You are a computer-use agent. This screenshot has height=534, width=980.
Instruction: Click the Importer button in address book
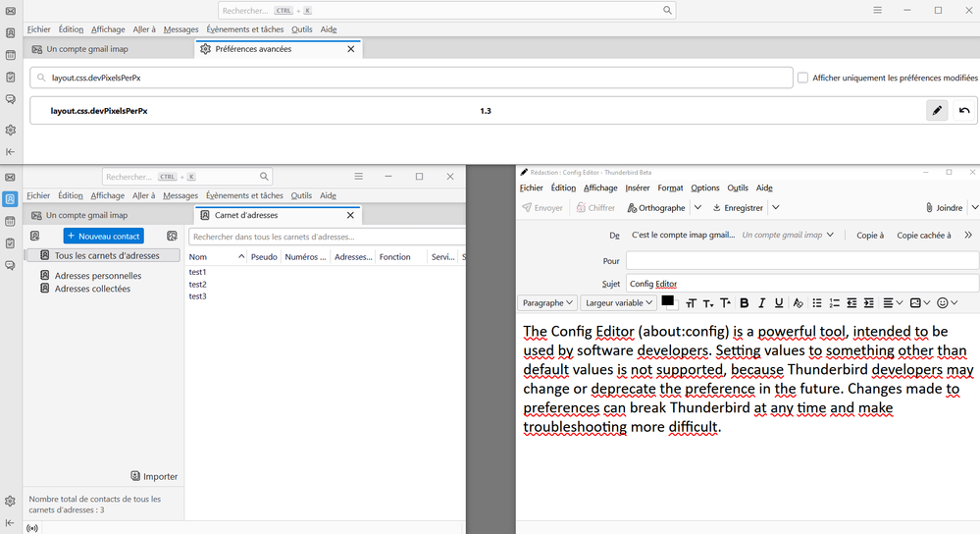click(x=154, y=476)
